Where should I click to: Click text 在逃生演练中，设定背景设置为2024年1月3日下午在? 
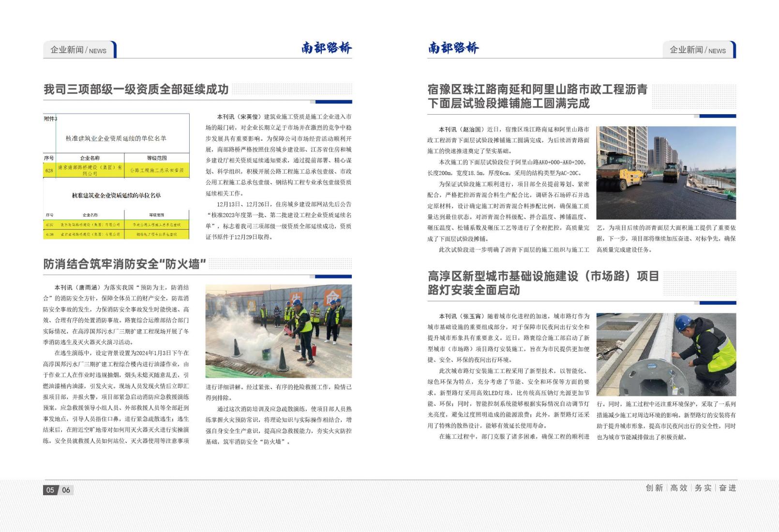coord(122,353)
